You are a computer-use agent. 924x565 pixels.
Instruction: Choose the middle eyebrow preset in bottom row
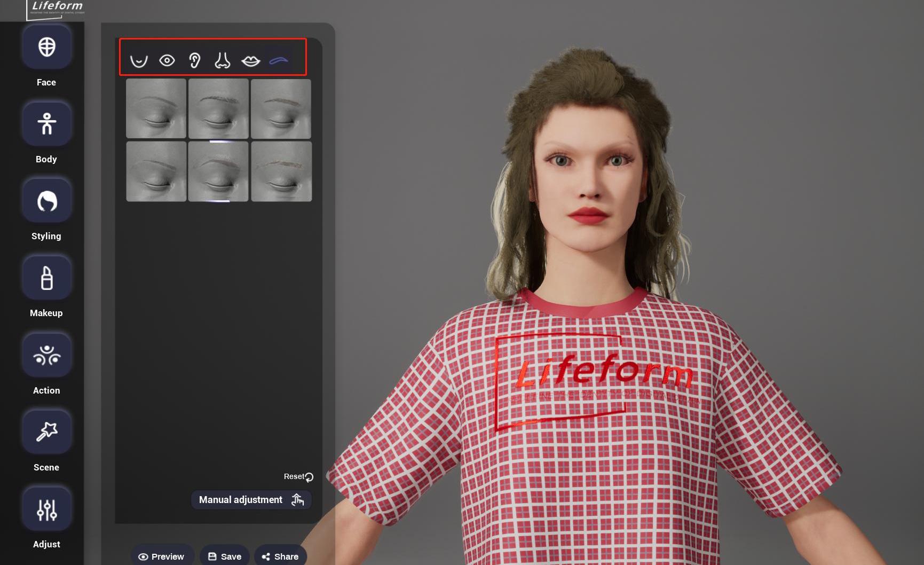click(x=218, y=171)
